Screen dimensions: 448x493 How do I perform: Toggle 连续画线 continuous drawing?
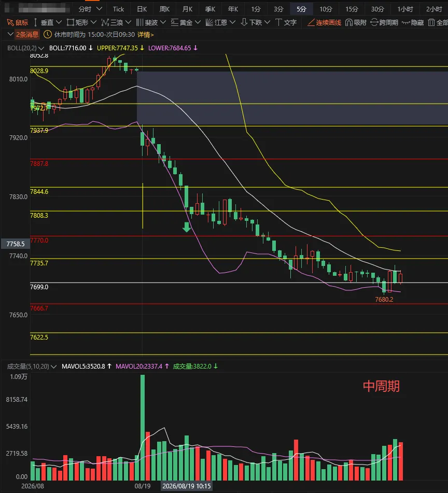pyautogui.click(x=324, y=23)
